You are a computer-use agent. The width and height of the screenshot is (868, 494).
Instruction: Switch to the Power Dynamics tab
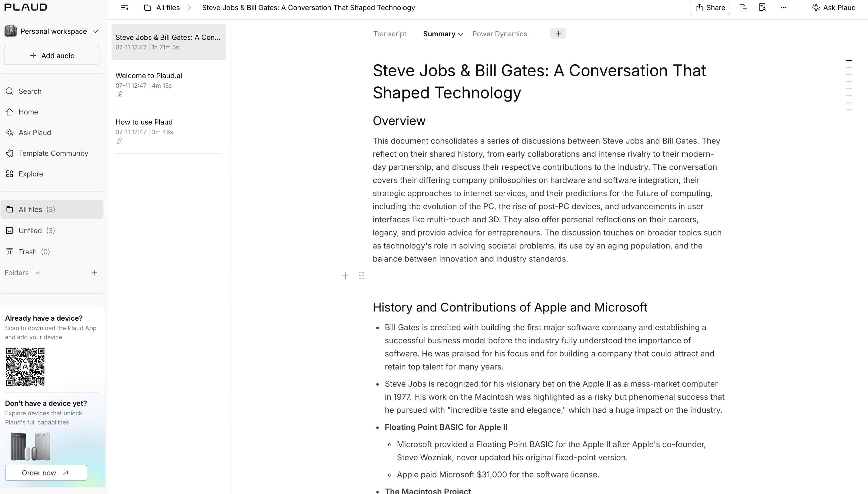point(500,34)
